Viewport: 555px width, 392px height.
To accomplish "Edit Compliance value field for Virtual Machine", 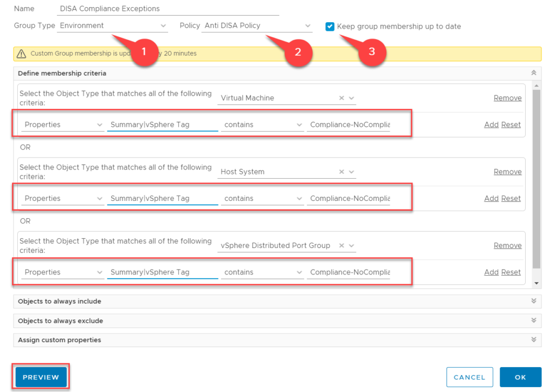I will tap(349, 125).
